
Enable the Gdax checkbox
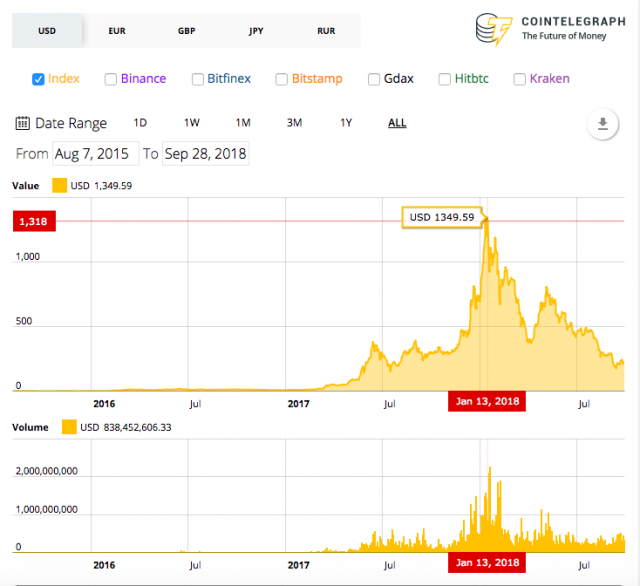(x=374, y=79)
